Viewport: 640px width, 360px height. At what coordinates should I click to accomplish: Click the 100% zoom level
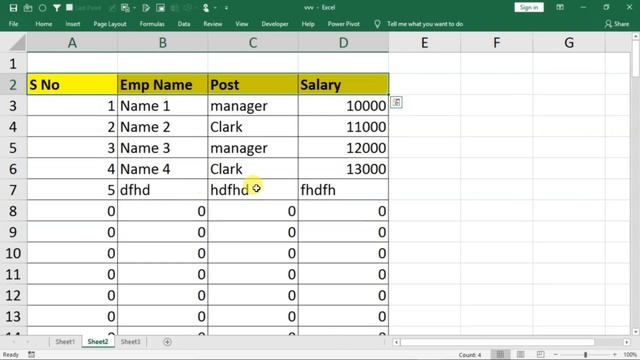[x=630, y=355]
